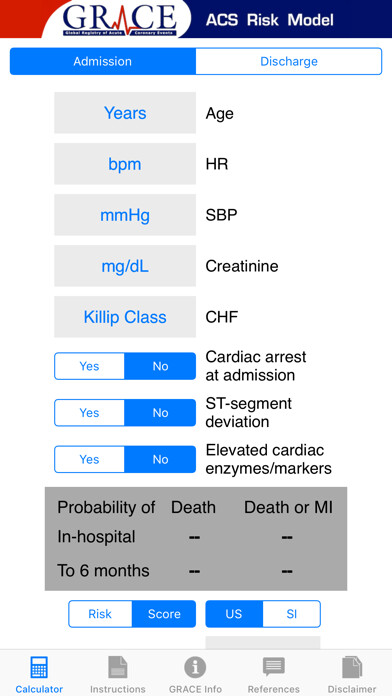Switch units to SI

292,614
